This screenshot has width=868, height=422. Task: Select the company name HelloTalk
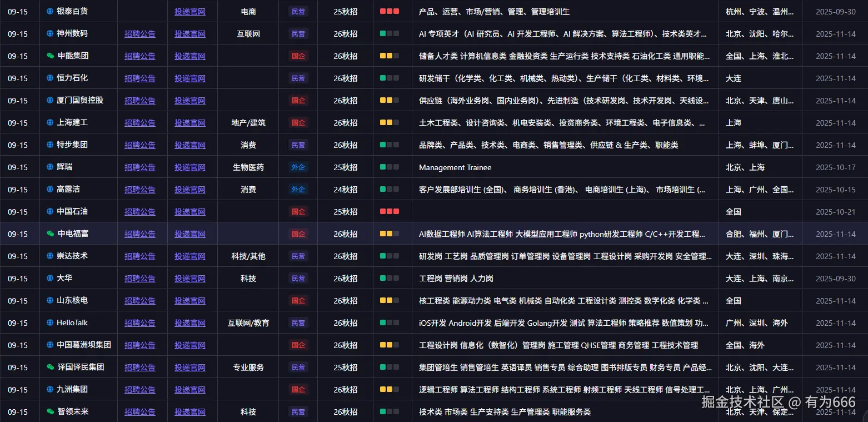tap(72, 322)
